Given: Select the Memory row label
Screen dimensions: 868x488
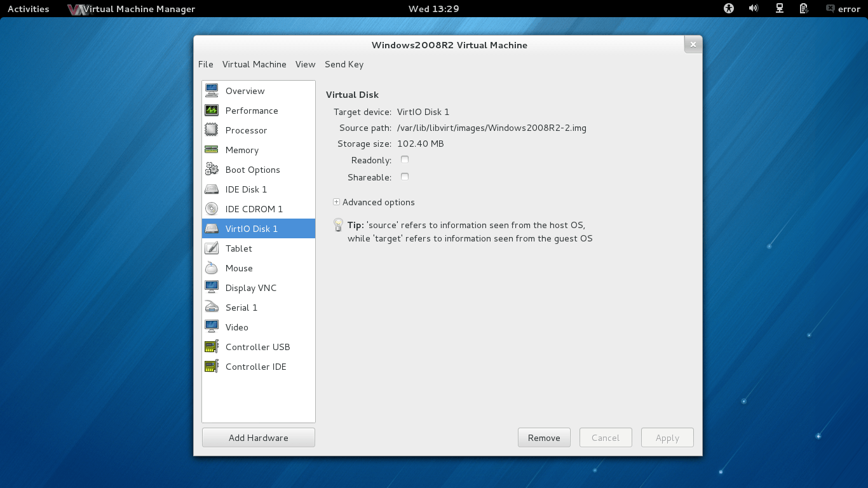Looking at the screenshot, I should click(242, 150).
